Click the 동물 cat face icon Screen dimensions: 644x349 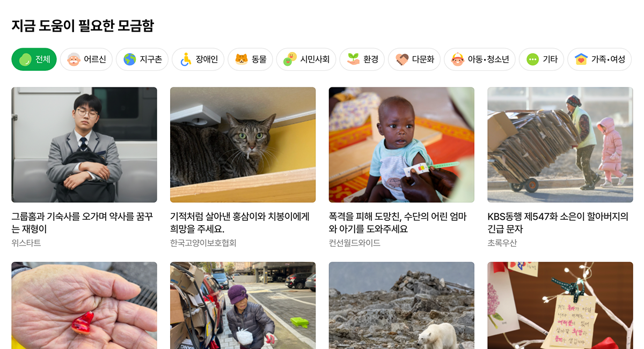click(241, 60)
